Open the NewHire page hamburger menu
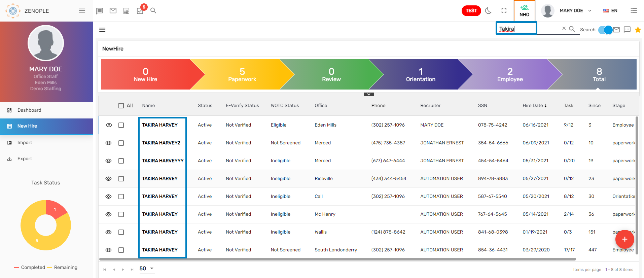 [102, 30]
